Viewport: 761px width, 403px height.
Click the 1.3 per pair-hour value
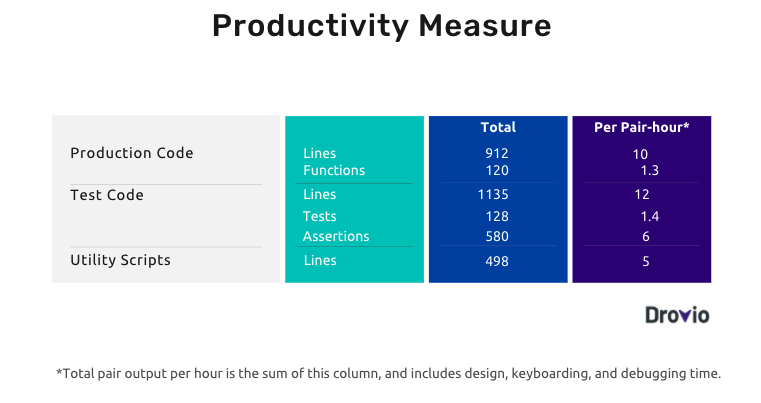coord(649,170)
